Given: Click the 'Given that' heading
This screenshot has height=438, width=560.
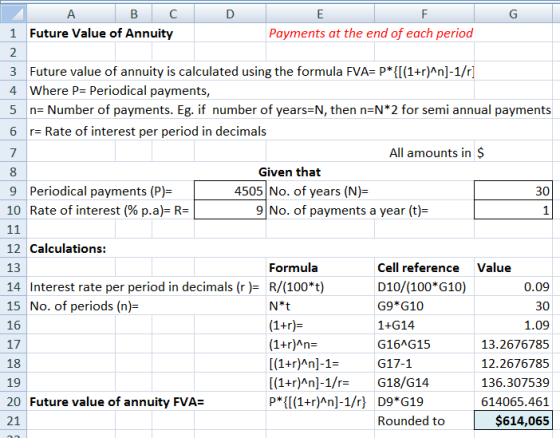Looking at the screenshot, I should (x=289, y=172).
